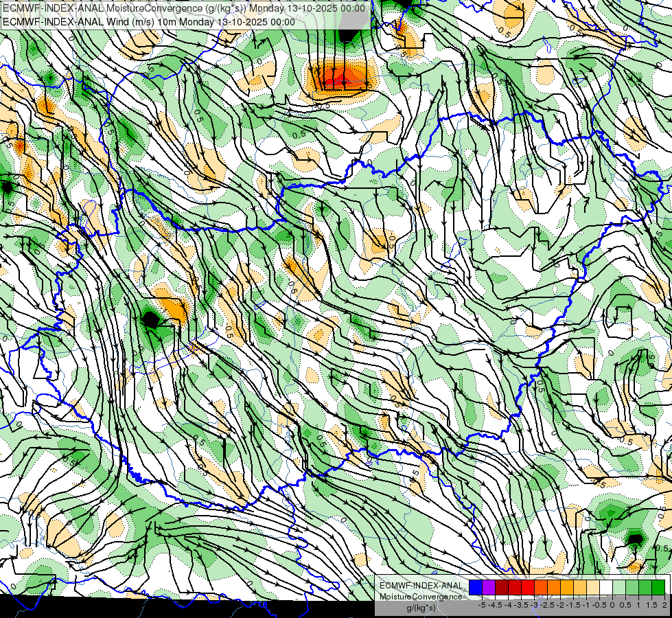Click the palest green legend swatch

[619, 588]
